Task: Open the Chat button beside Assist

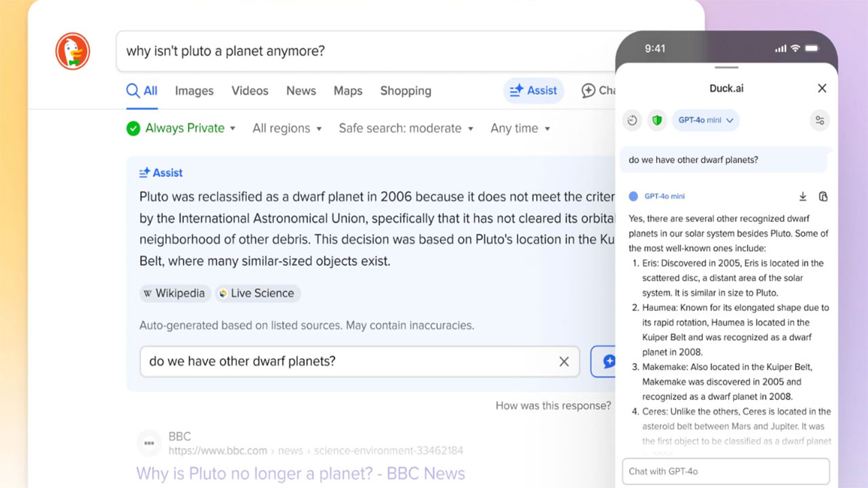Action: pyautogui.click(x=598, y=91)
